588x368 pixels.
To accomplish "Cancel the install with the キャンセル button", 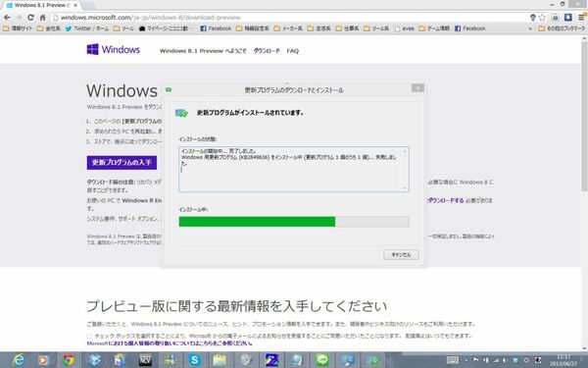I will pos(401,254).
